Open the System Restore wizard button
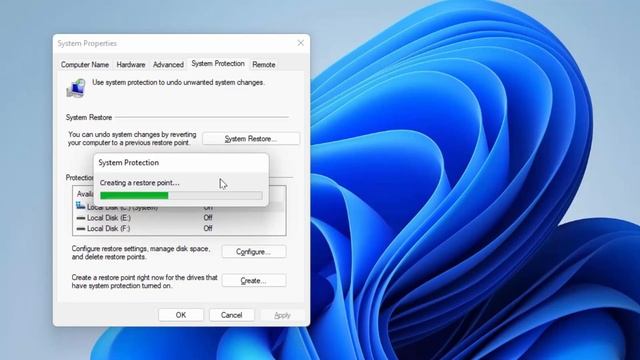Screen dimensions: 640x360 [251, 139]
